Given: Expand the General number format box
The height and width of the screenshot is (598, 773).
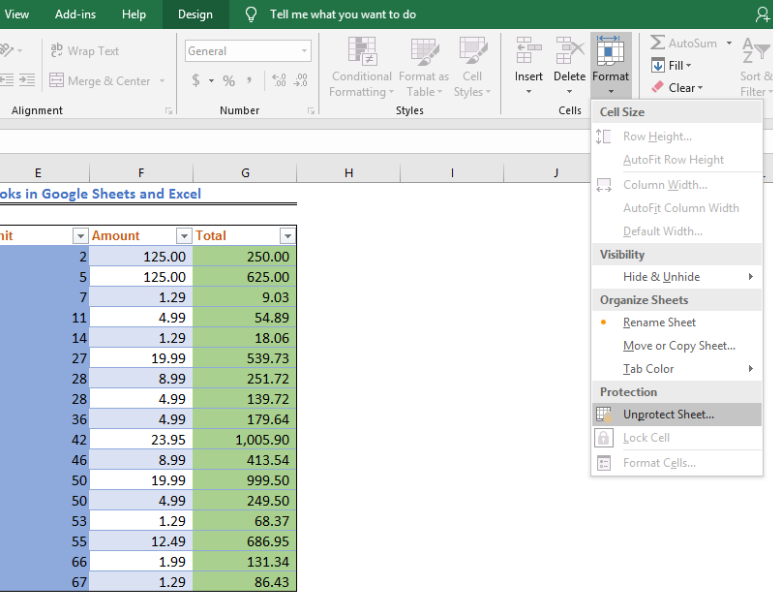Looking at the screenshot, I should coord(304,51).
